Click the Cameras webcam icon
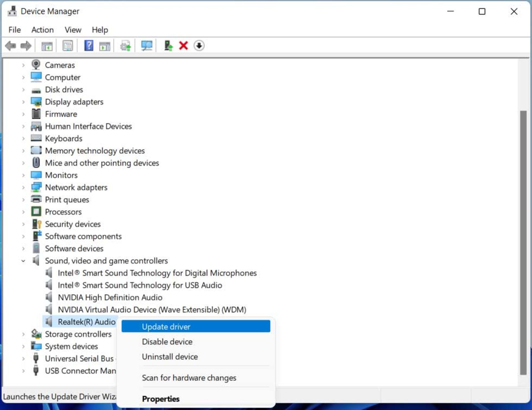Image resolution: width=532 pixels, height=410 pixels. click(36, 65)
